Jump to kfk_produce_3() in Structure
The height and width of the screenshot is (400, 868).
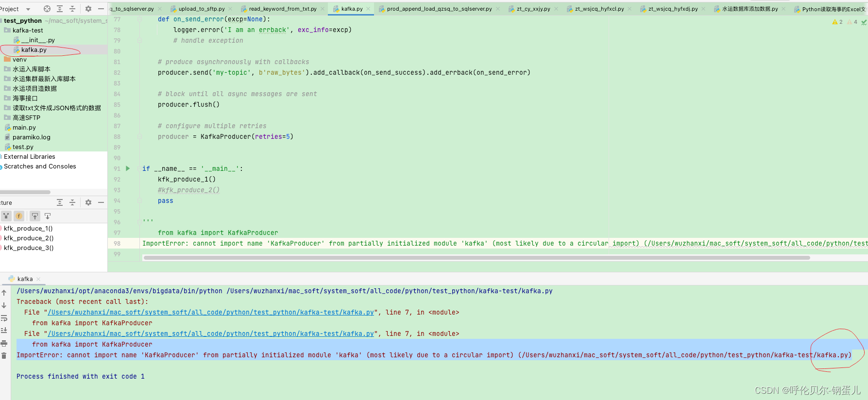coord(29,248)
